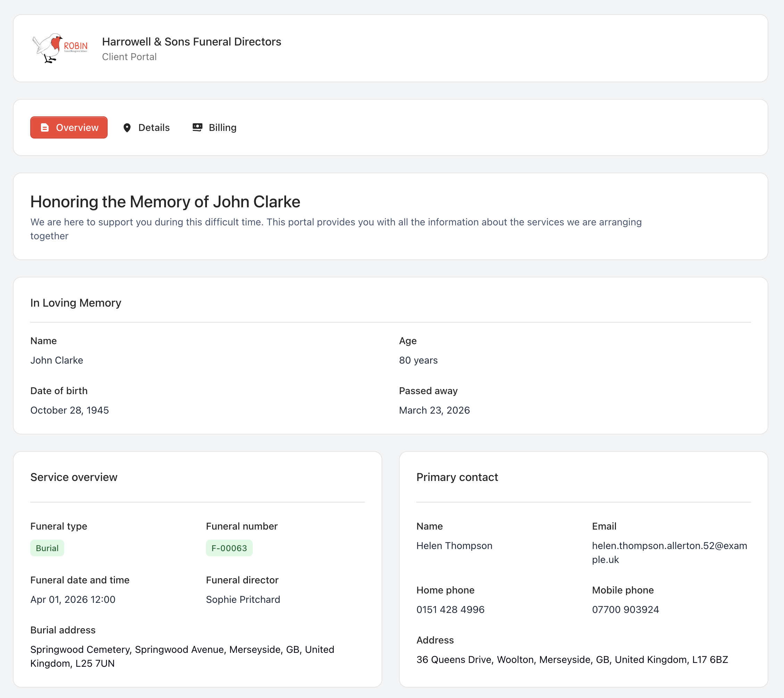Click funeral director name Sophie Pritchard

pyautogui.click(x=243, y=599)
